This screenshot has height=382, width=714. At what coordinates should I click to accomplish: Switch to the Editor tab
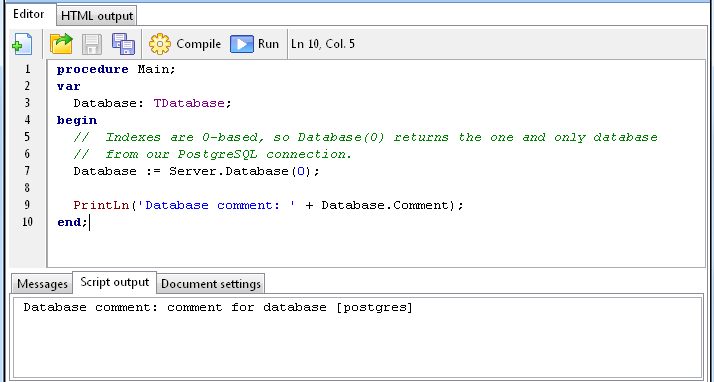click(29, 14)
